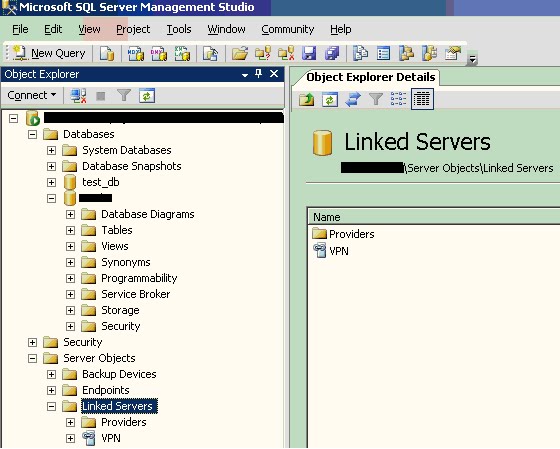560x449 pixels.
Task: Save the current file with floppy icon
Action: point(309,54)
